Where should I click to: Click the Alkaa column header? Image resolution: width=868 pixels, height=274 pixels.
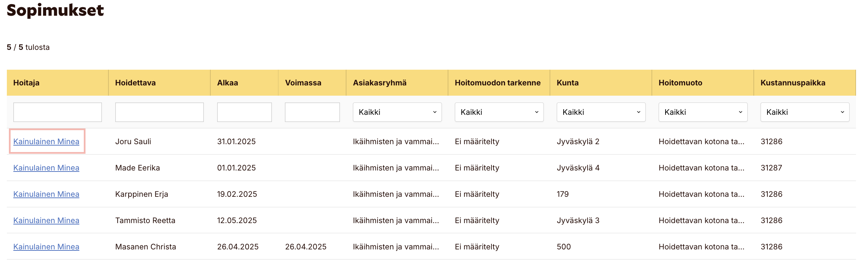pos(227,83)
